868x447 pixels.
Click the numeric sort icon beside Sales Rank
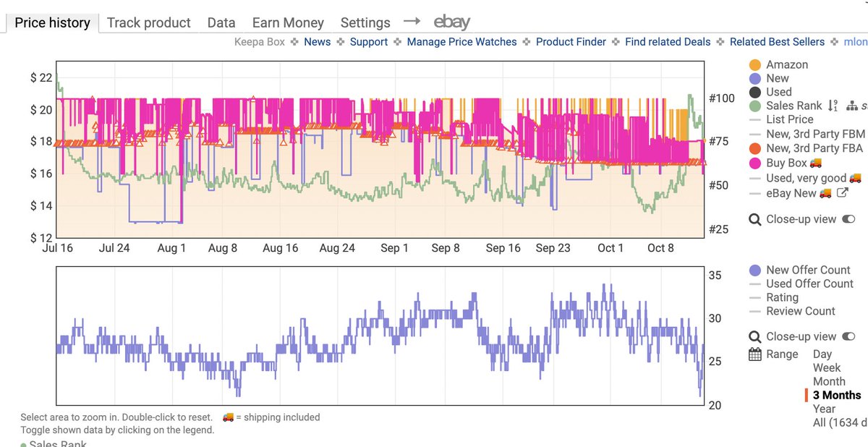(x=832, y=106)
